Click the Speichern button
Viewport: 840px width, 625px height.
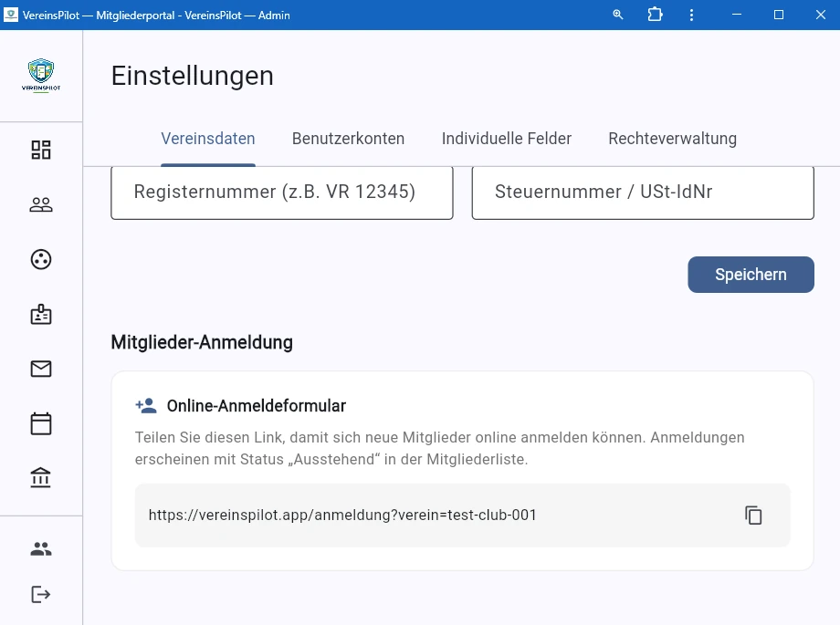click(x=751, y=274)
